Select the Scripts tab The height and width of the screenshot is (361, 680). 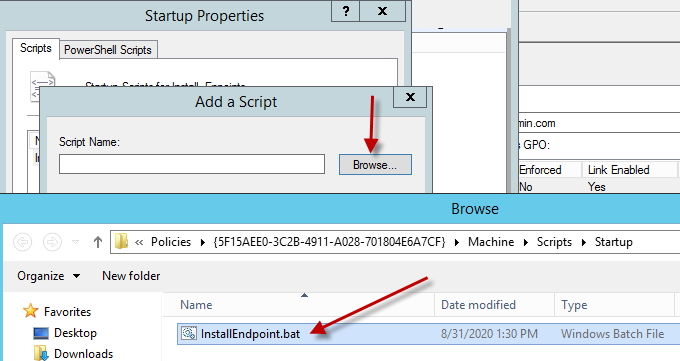click(x=36, y=48)
